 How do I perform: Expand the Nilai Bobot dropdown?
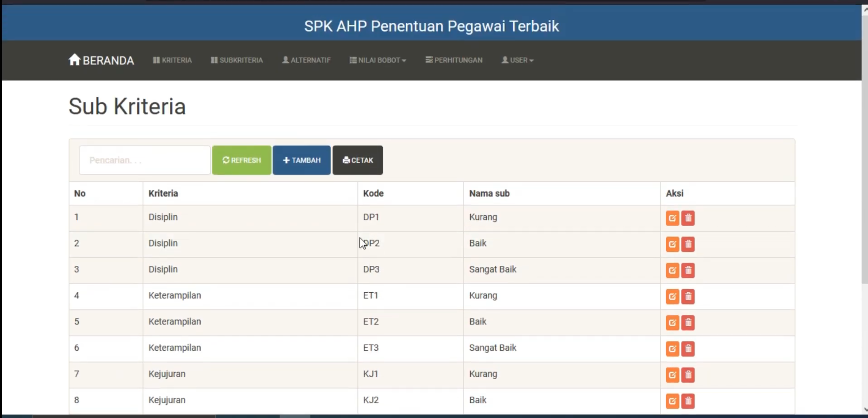tap(378, 60)
